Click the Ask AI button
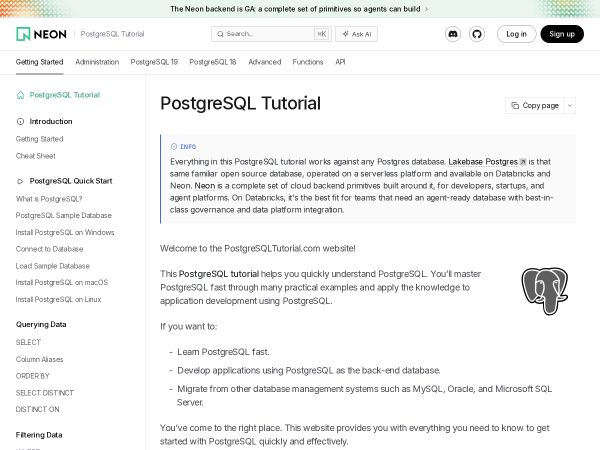The image size is (600, 450). coord(357,34)
